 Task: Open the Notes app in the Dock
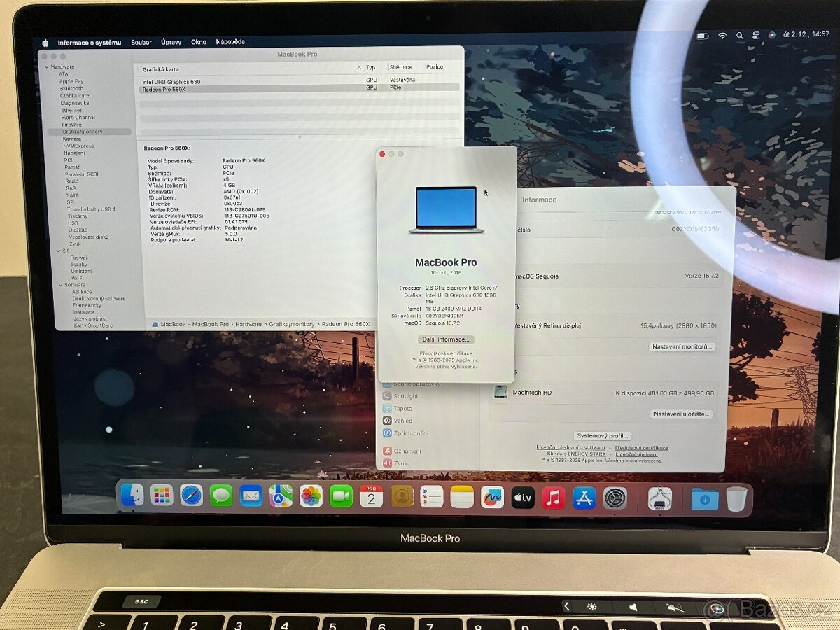462,497
